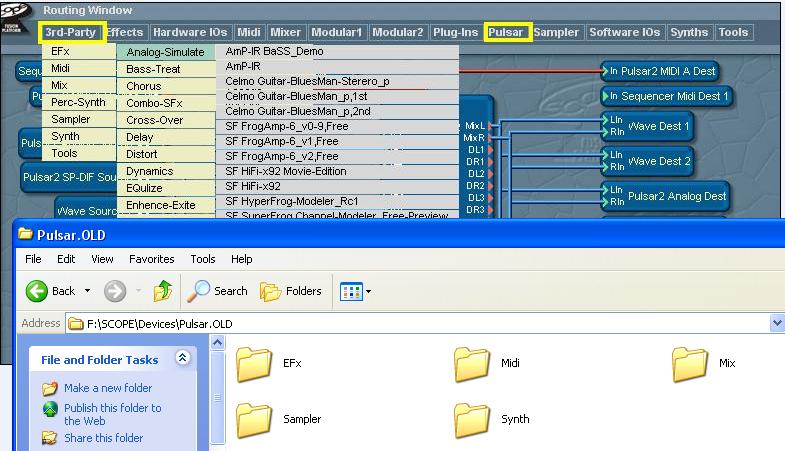Select EQulize submenu entry
The height and width of the screenshot is (451, 785).
point(166,188)
